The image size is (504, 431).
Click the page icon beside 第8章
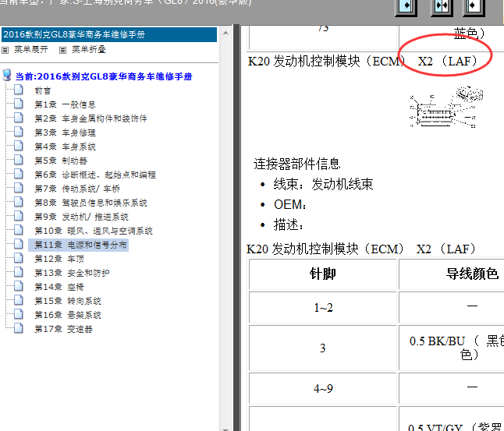coord(19,202)
